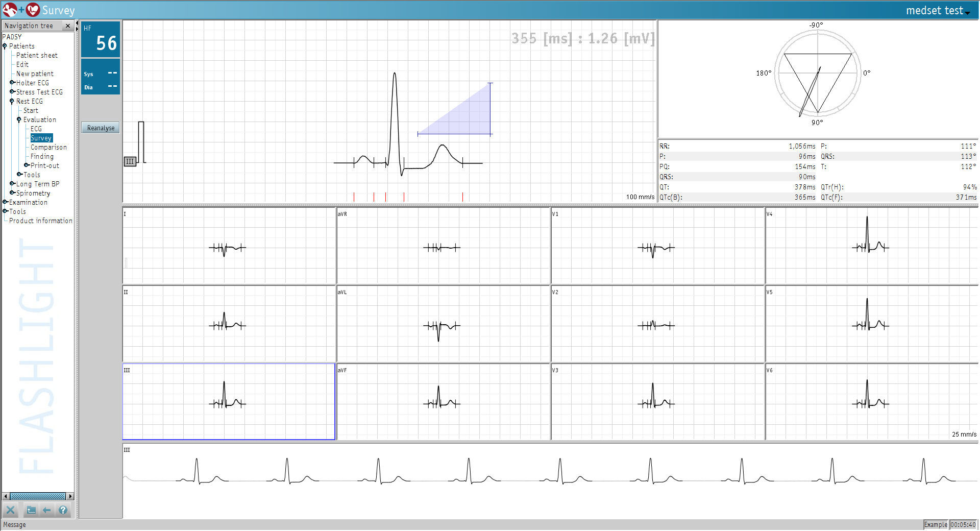This screenshot has height=531, width=980.
Task: Click navigation tree scrollbar right arrow
Action: tap(70, 496)
